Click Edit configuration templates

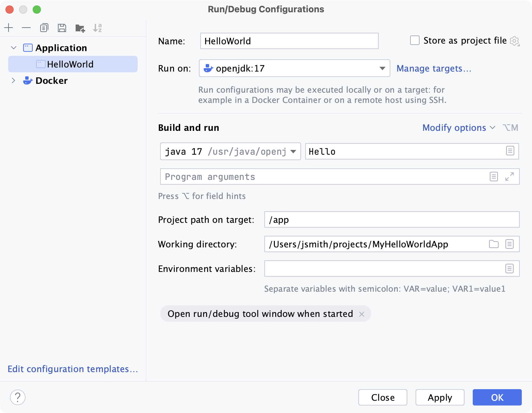(x=73, y=369)
